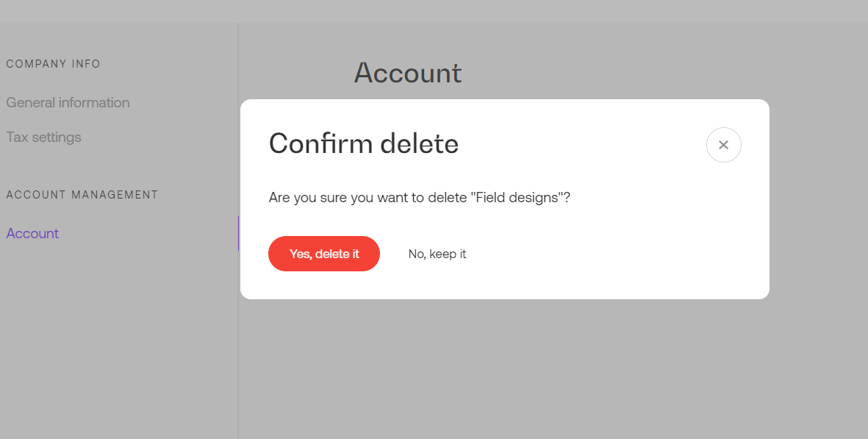The height and width of the screenshot is (439, 868).
Task: Click the "Are you sure" confirmation message
Action: pos(420,198)
